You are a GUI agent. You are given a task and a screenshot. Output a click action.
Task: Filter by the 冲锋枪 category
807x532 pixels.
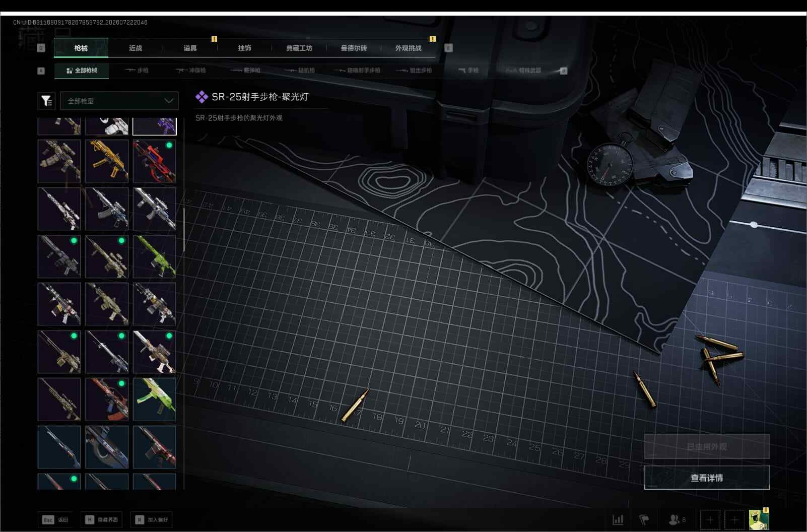(191, 71)
